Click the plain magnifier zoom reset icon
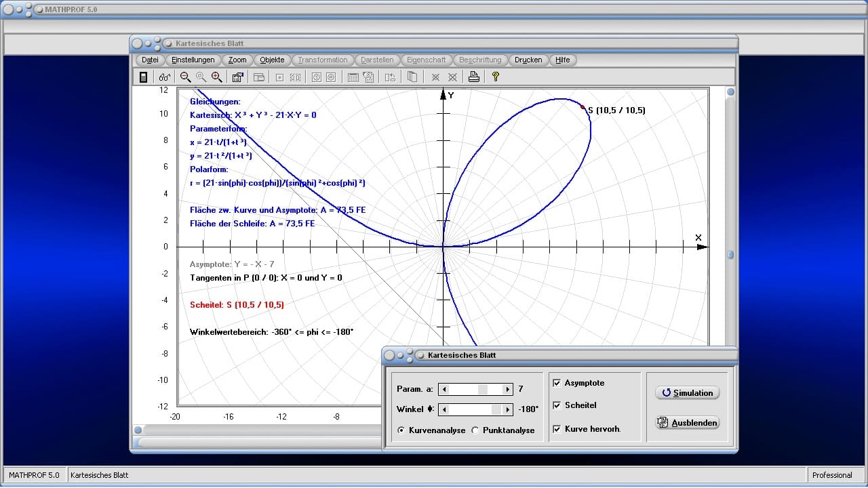The image size is (868, 488). click(201, 77)
